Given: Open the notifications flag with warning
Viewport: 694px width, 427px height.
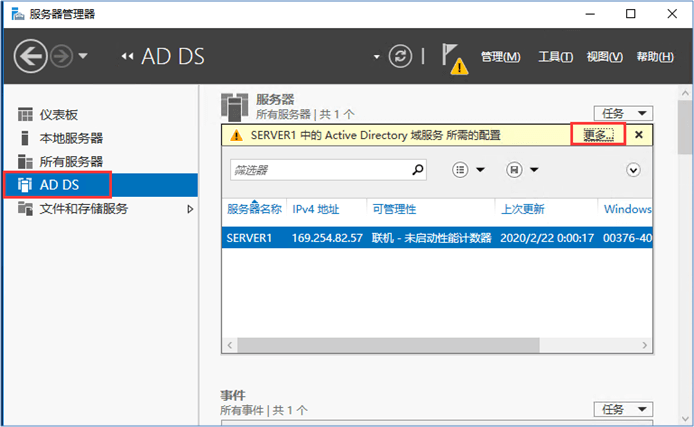Looking at the screenshot, I should point(455,58).
